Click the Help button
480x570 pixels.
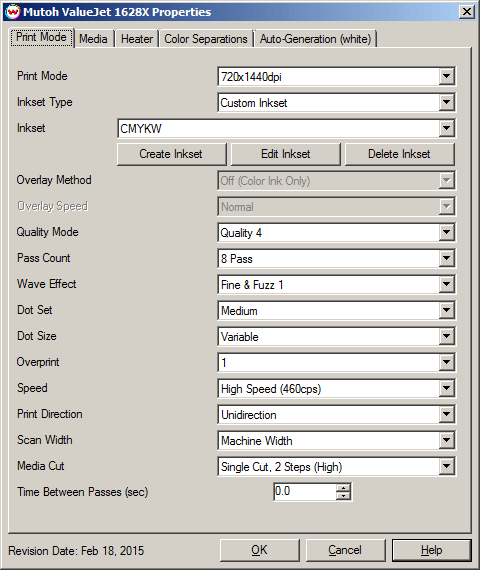pyautogui.click(x=432, y=550)
